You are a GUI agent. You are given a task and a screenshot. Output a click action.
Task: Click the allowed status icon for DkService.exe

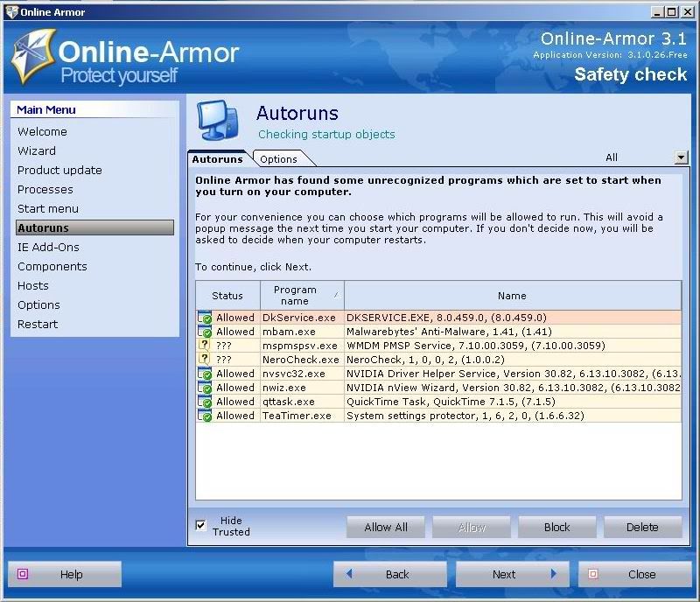click(x=205, y=318)
